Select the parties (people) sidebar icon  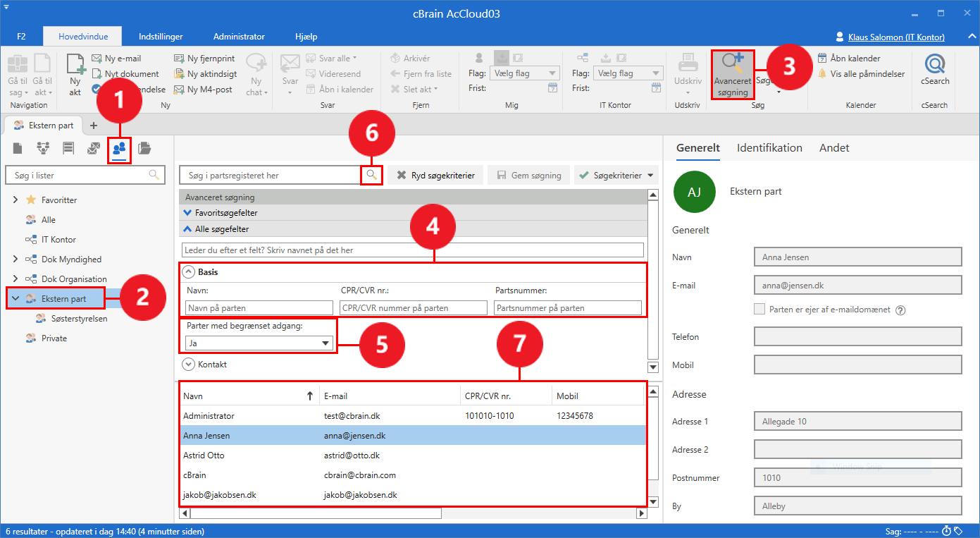tap(119, 148)
